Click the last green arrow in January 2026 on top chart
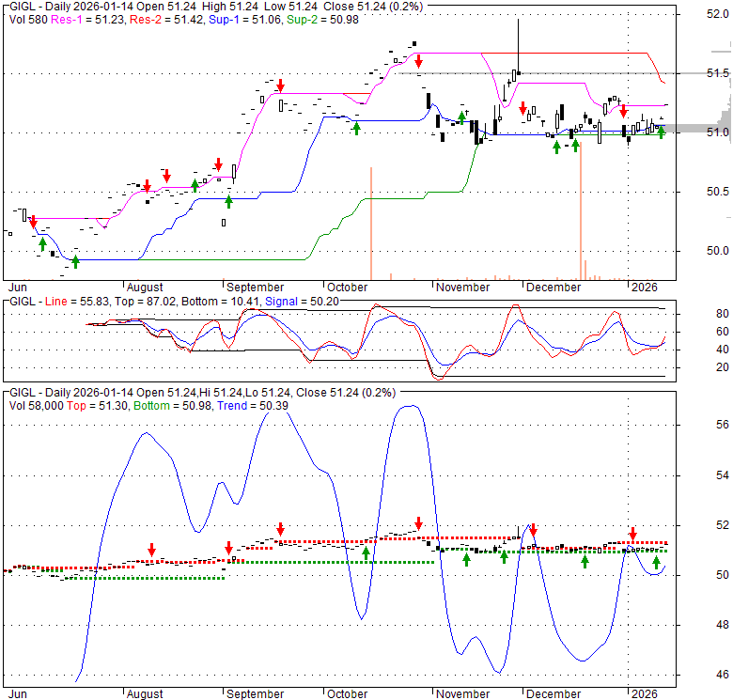The image size is (733, 700). pyautogui.click(x=661, y=132)
